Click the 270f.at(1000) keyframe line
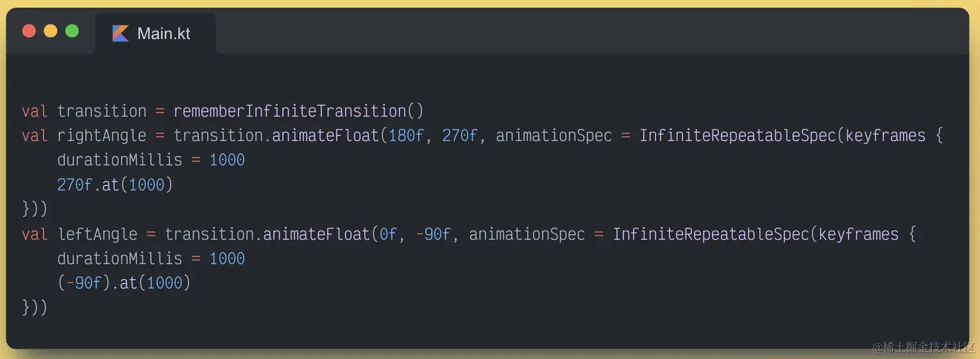980x359 pixels. click(115, 185)
